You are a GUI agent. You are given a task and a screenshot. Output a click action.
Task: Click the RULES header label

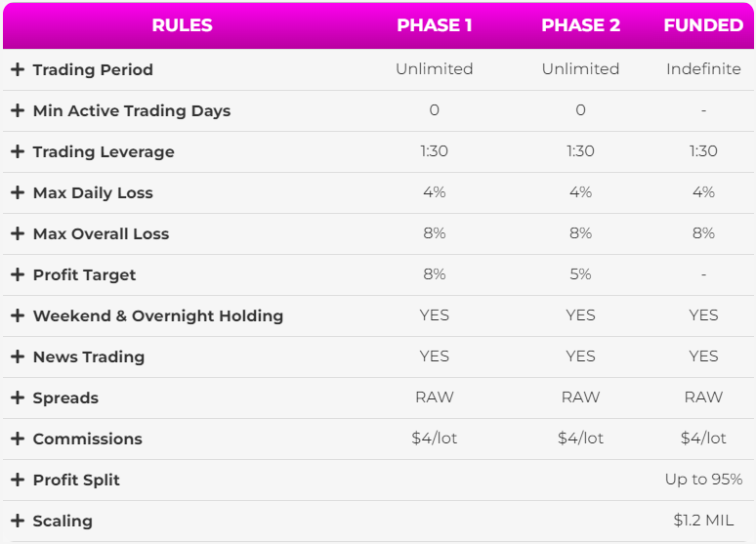pyautogui.click(x=183, y=25)
